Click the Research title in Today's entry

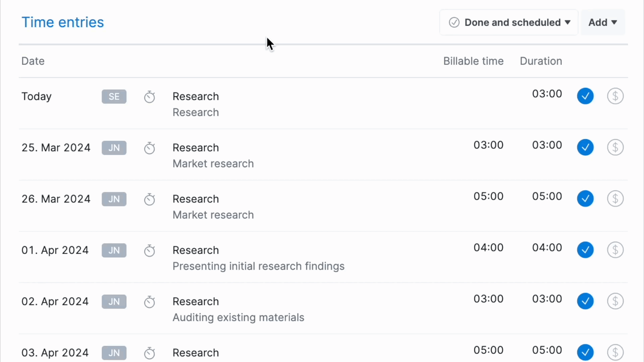tap(196, 97)
